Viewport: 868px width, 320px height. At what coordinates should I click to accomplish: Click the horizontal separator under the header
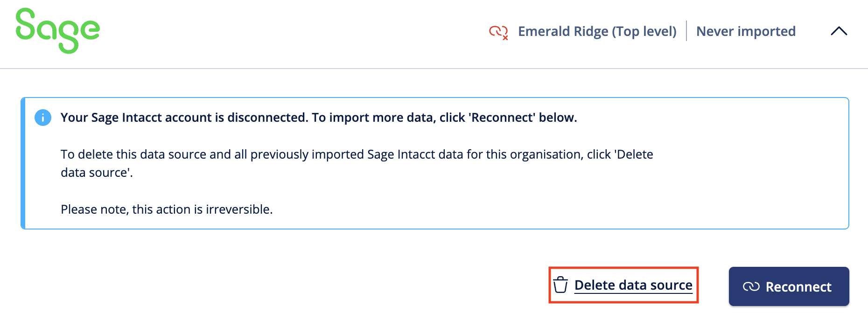[x=434, y=69]
